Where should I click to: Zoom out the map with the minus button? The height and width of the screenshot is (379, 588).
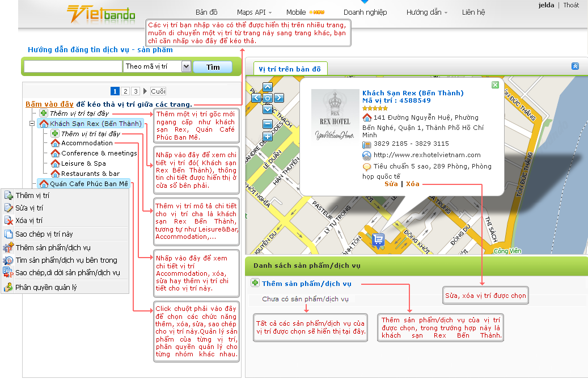click(x=268, y=124)
